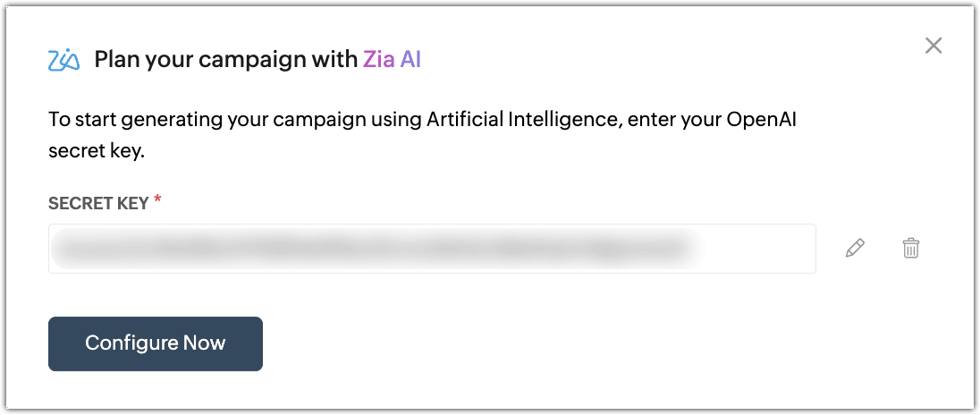Click the 'Artificial Intelligence' words in the description

click(523, 120)
